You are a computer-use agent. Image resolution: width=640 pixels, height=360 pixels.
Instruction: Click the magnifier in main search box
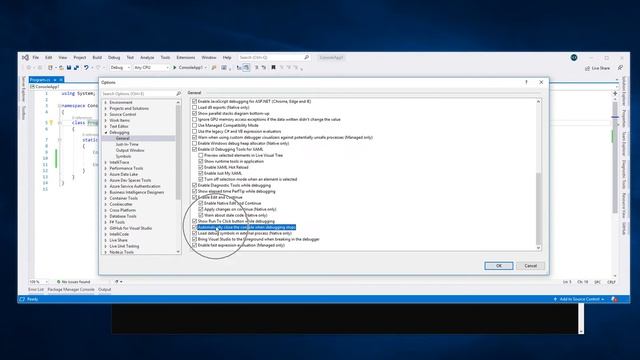click(x=307, y=58)
